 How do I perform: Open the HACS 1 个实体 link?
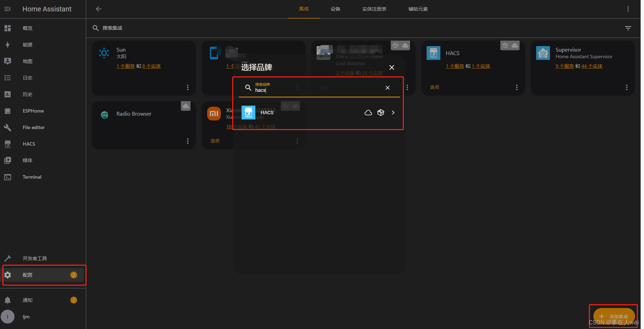click(x=481, y=66)
